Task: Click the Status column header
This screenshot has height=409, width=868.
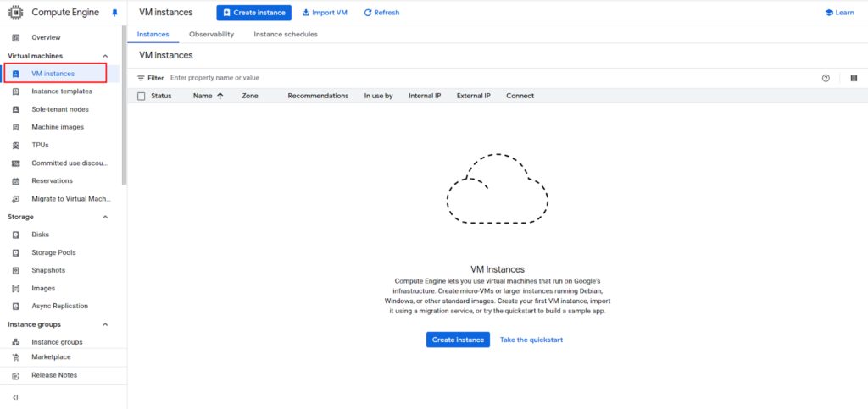Action: pos(161,96)
